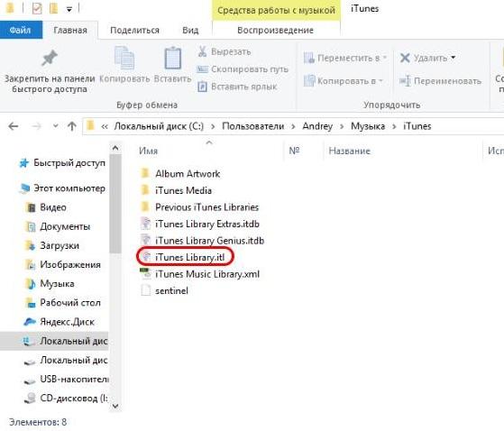Click the double-chevron at the address path start
The width and height of the screenshot is (504, 431).
click(105, 126)
